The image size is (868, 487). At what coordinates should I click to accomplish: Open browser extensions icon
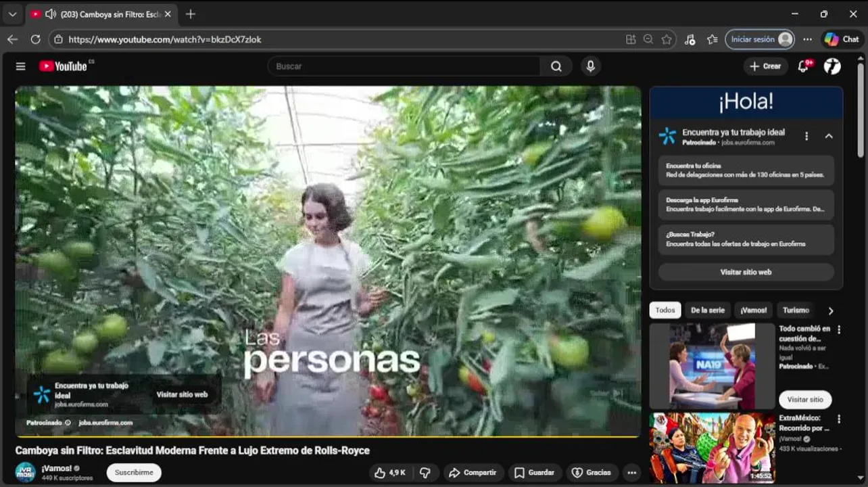690,39
